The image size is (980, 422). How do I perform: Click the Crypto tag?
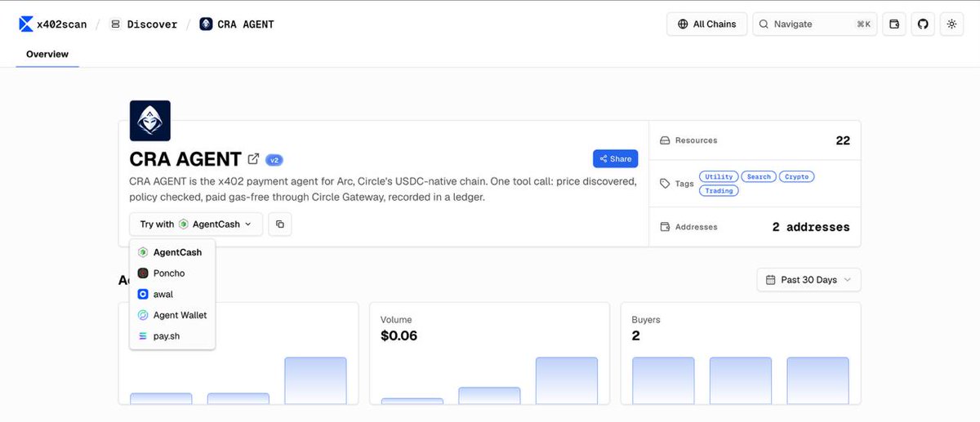pyautogui.click(x=797, y=176)
